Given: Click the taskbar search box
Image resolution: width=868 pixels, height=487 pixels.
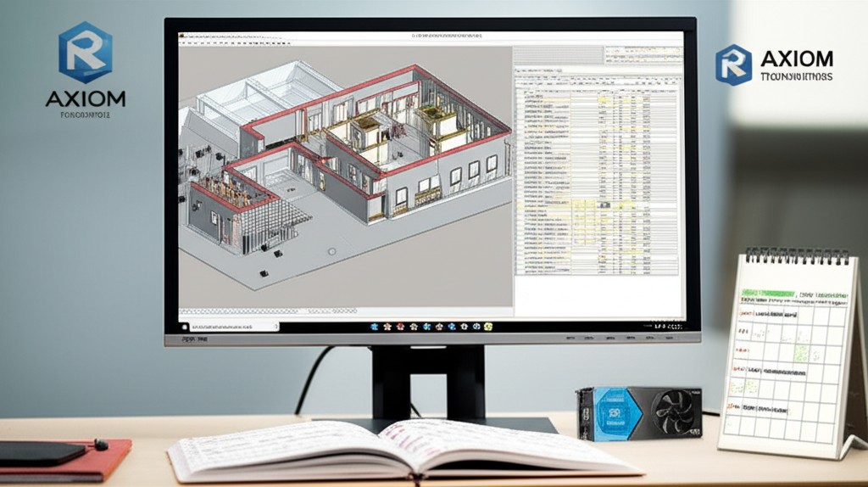Looking at the screenshot, I should (233, 327).
